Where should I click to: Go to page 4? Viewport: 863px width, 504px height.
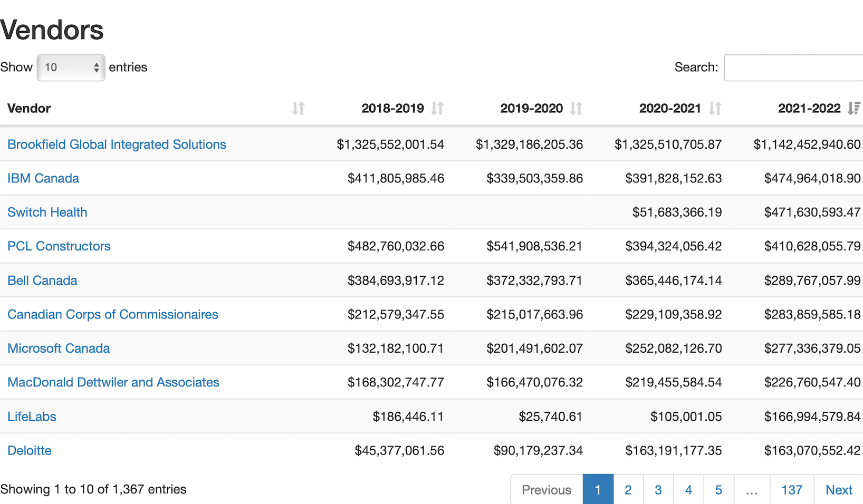click(x=688, y=490)
